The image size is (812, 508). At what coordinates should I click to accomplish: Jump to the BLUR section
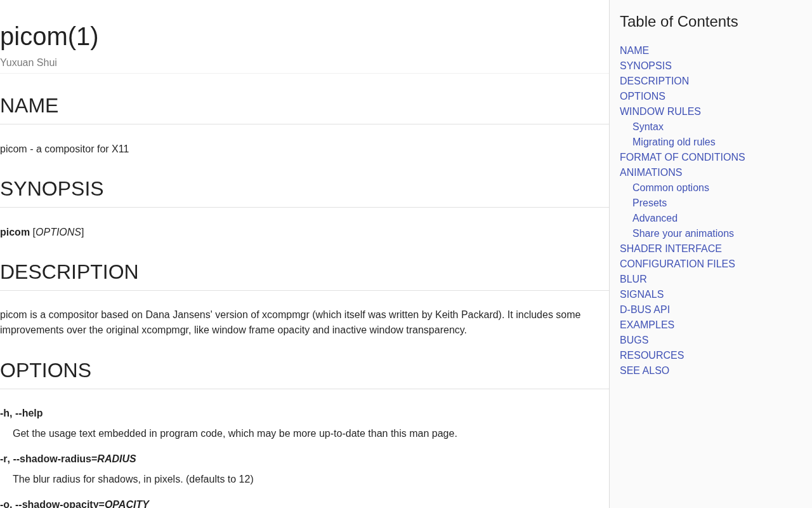pos(633,279)
